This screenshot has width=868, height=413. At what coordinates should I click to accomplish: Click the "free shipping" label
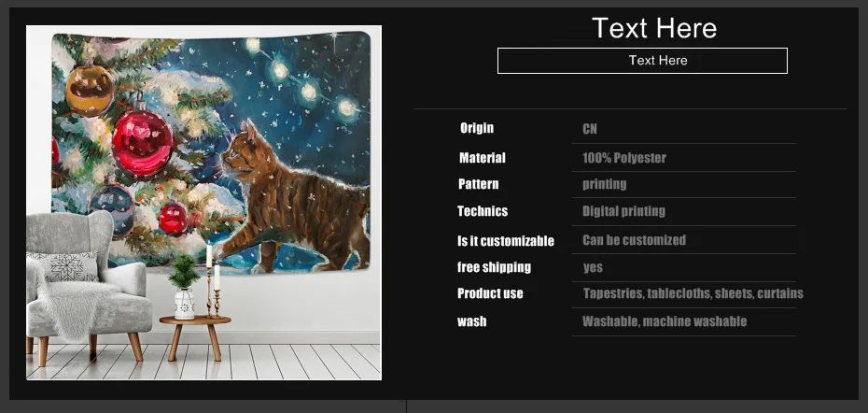(494, 267)
